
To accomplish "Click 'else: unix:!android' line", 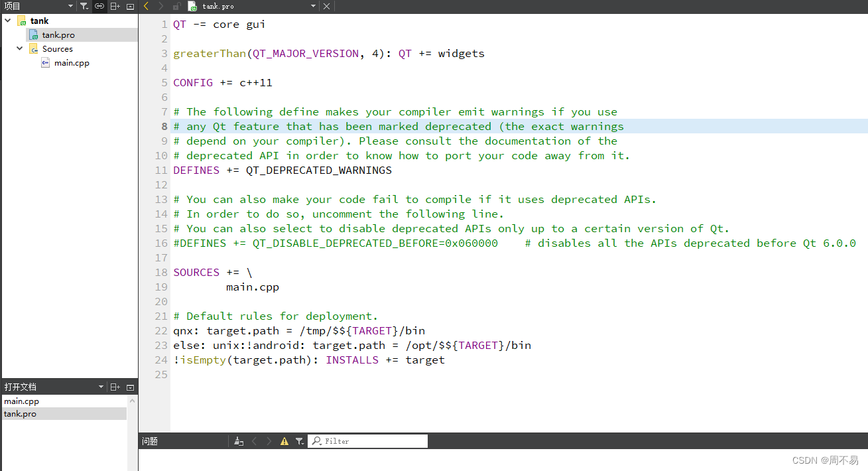I will point(352,346).
